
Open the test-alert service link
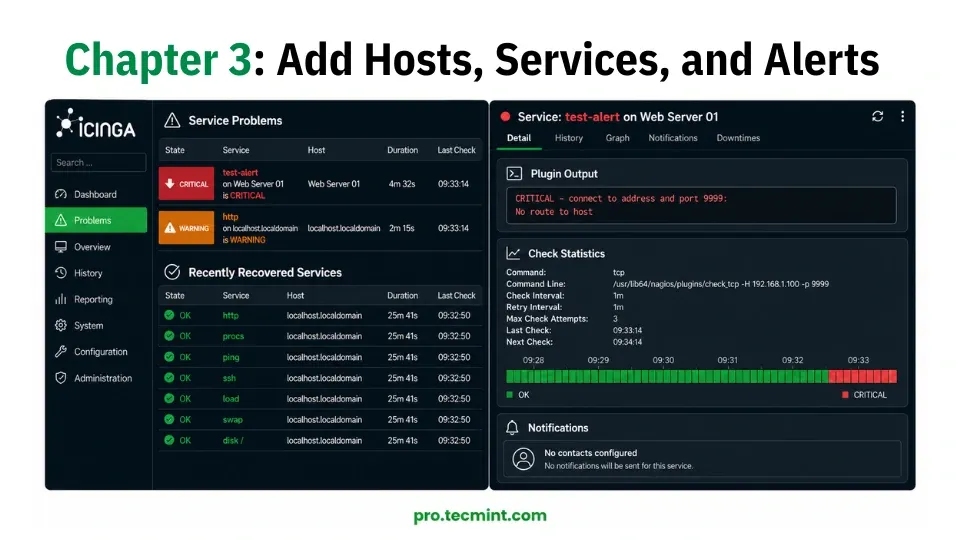pos(240,173)
